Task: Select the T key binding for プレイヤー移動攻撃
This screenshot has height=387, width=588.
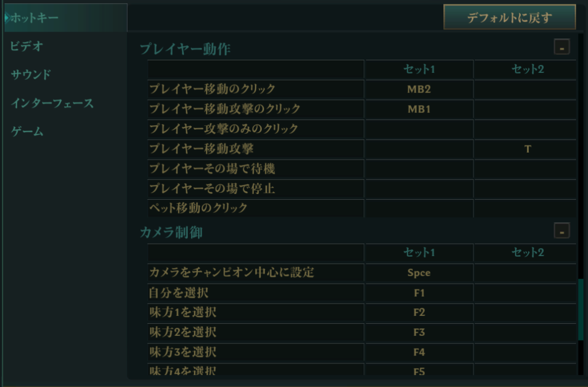Action: tap(527, 149)
